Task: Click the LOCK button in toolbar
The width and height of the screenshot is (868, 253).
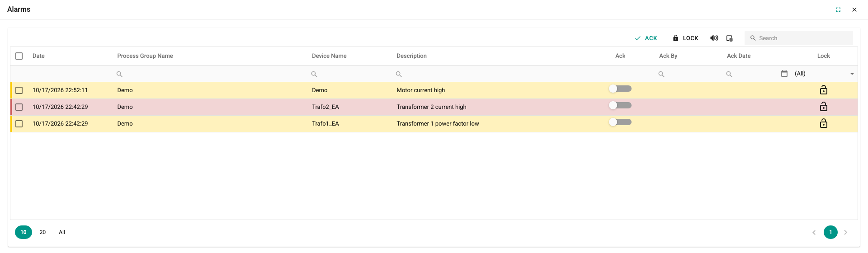Action: 685,38
